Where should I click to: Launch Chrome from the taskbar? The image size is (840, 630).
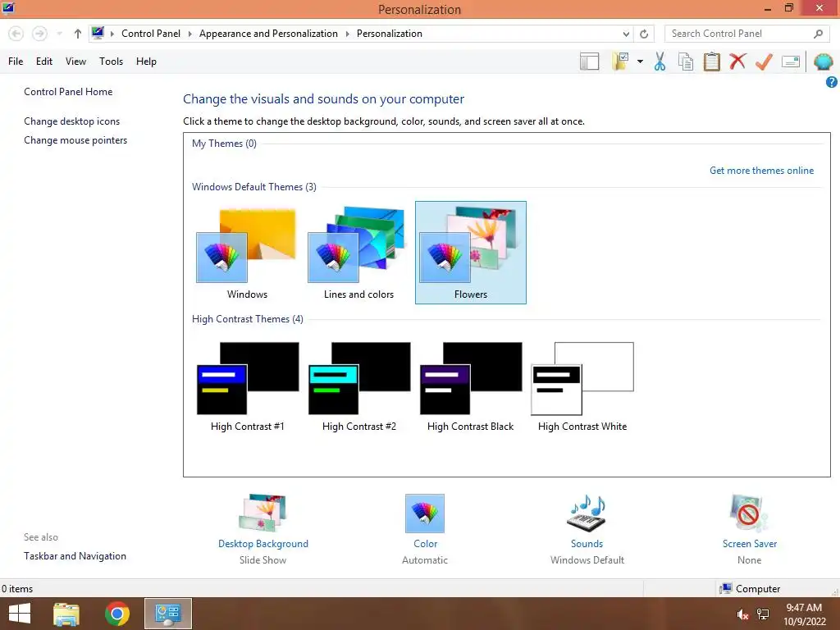click(116, 614)
